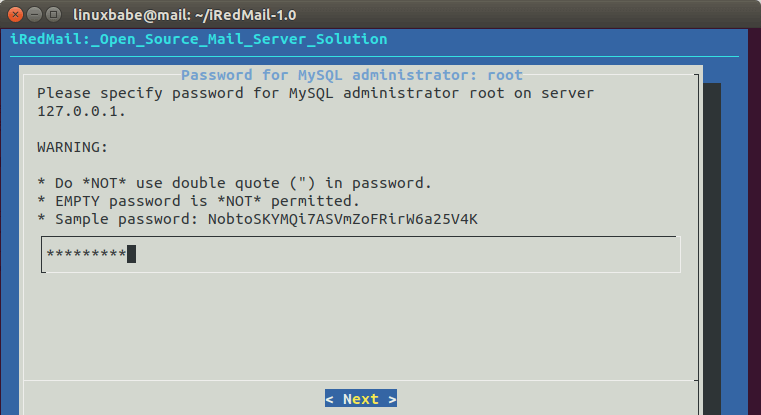Click the masked asterisks in the password field
The width and height of the screenshot is (761, 415).
click(x=86, y=255)
